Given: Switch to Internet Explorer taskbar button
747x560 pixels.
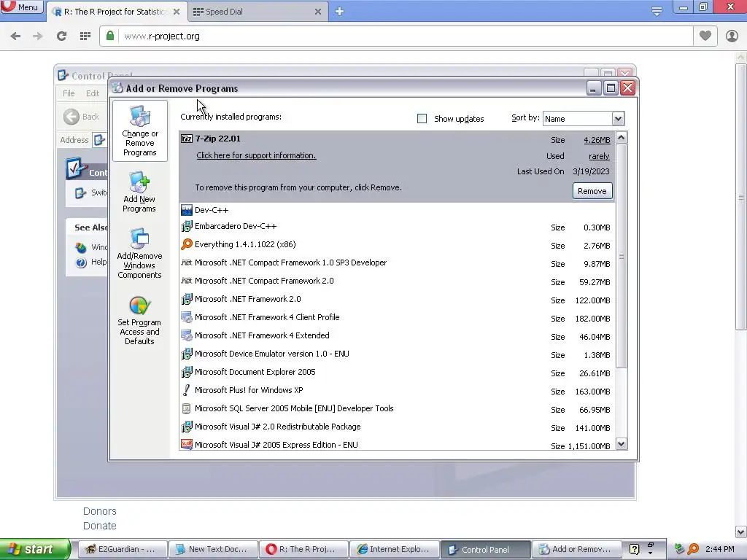Looking at the screenshot, I should point(394,549).
